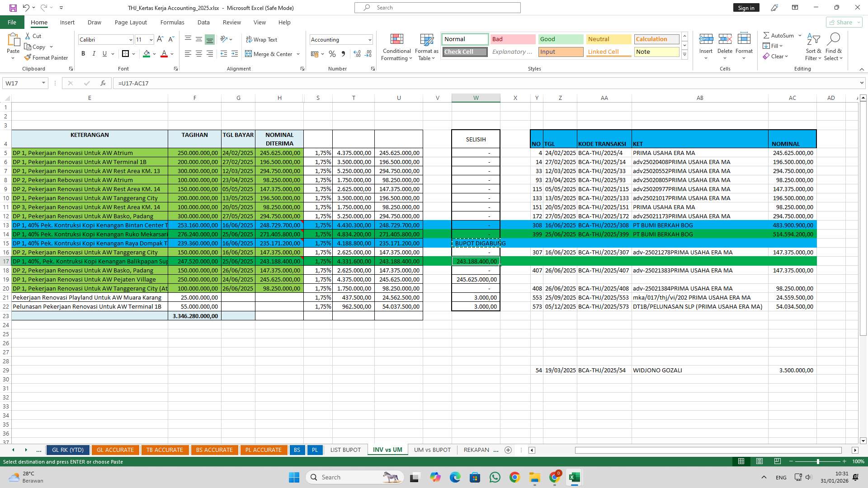The image size is (868, 488).
Task: Open the Conditional Formatting gallery
Action: click(x=396, y=47)
